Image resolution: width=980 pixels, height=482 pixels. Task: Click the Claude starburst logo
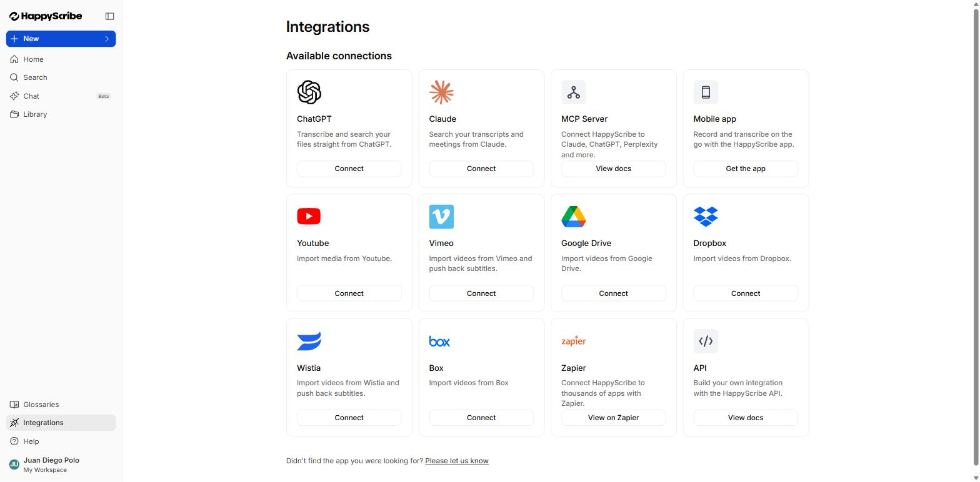(441, 92)
